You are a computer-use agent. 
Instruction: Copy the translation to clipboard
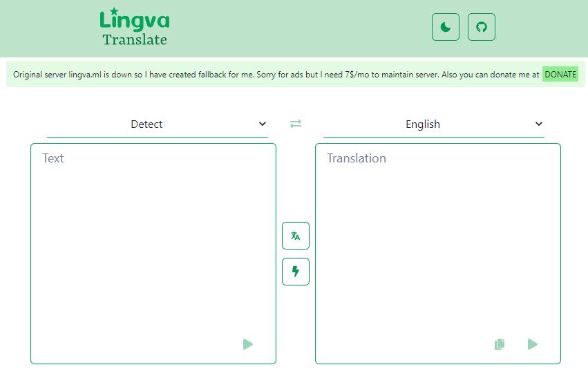500,344
